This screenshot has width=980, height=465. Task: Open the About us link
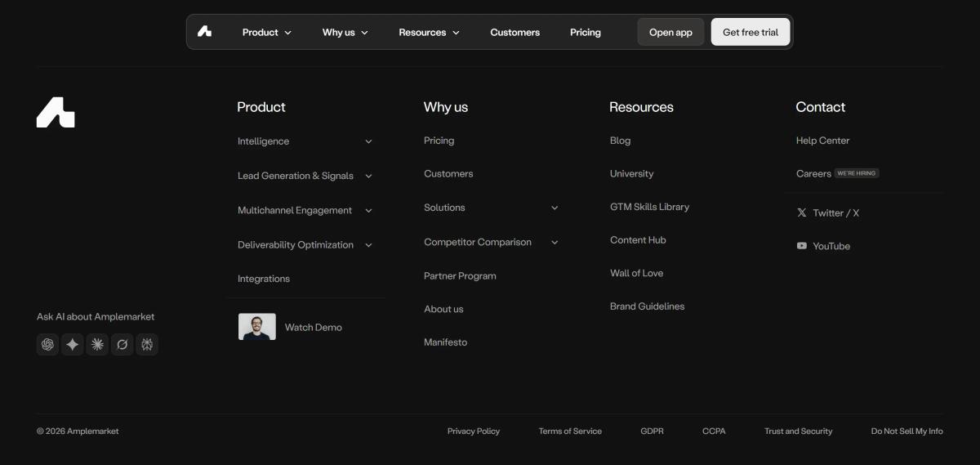[443, 309]
